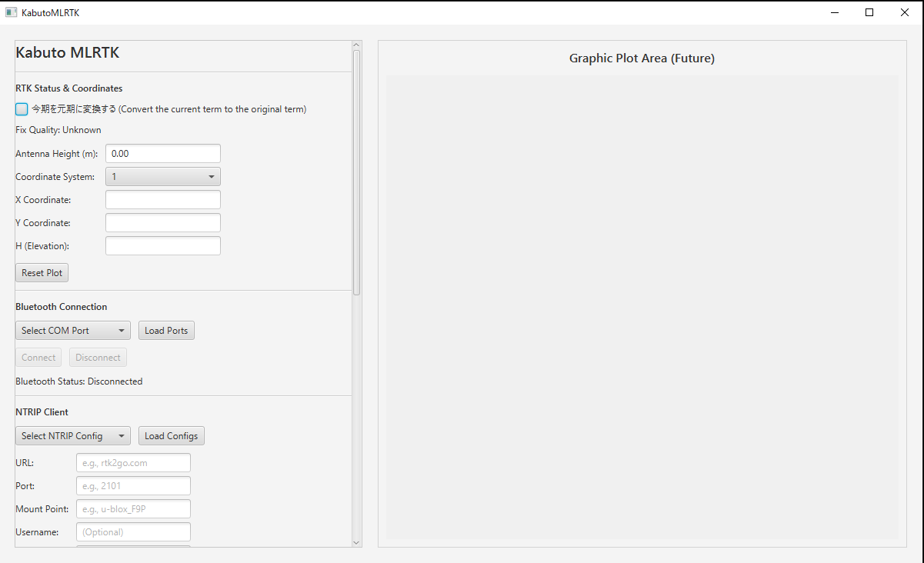Image resolution: width=924 pixels, height=563 pixels.
Task: Click the X Coordinate input field
Action: [x=163, y=200]
